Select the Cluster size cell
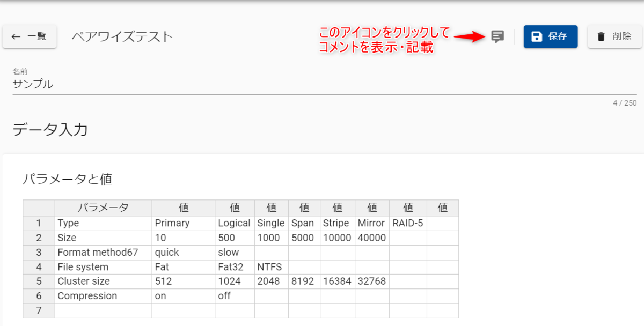The height and width of the screenshot is (326, 644). click(x=103, y=281)
